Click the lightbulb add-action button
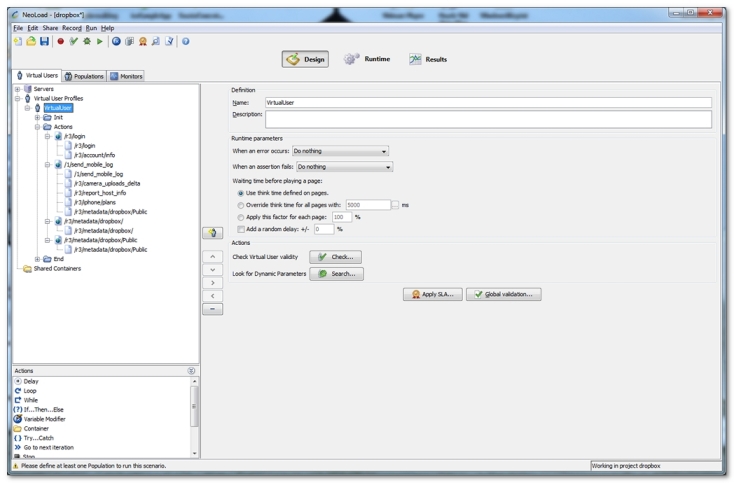The image size is (734, 483). (x=213, y=233)
